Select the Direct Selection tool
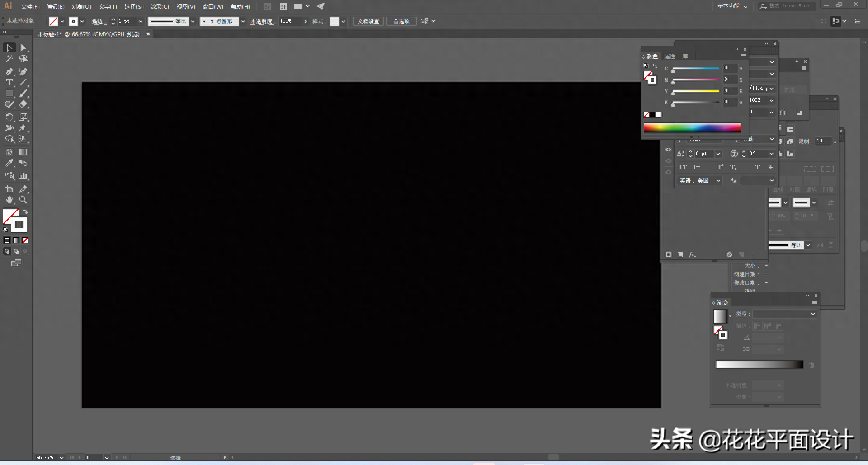Viewport: 868px width, 465px height. pos(24,48)
